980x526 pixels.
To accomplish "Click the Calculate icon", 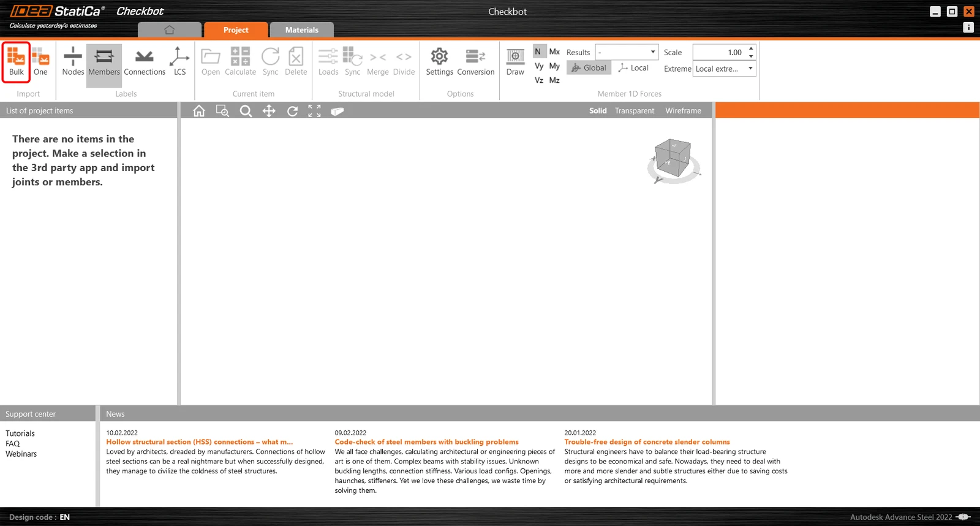I will pyautogui.click(x=240, y=62).
